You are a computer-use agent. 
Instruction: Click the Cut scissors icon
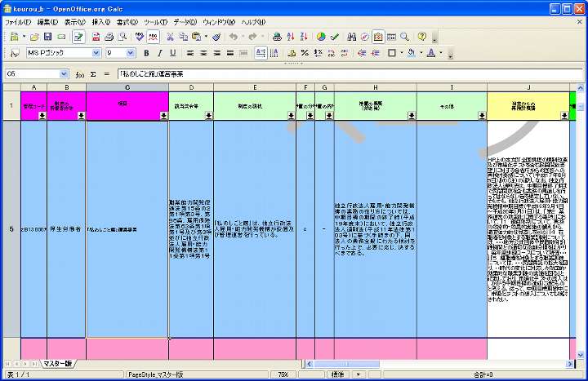(x=170, y=37)
